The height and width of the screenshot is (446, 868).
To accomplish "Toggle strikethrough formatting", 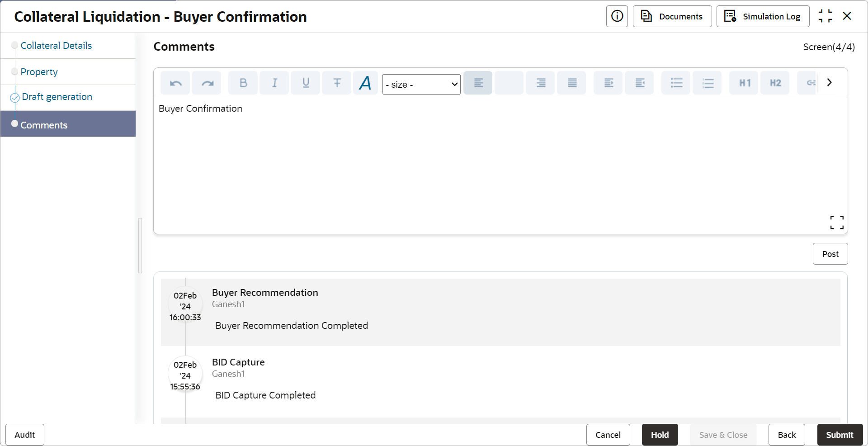I will point(337,83).
